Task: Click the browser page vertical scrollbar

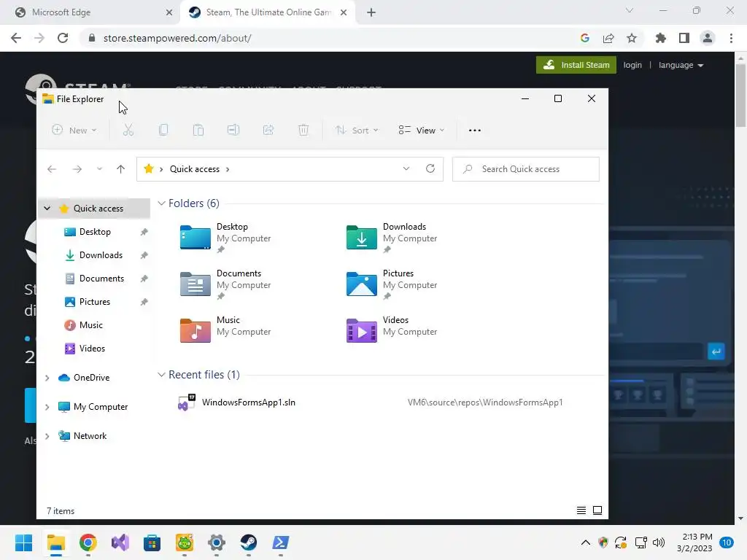Action: click(740, 96)
